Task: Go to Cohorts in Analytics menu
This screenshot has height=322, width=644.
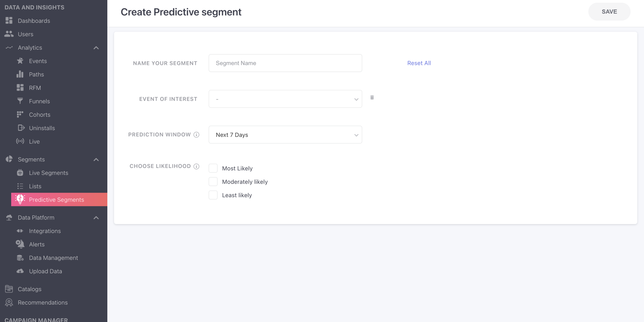Action: 40,115
